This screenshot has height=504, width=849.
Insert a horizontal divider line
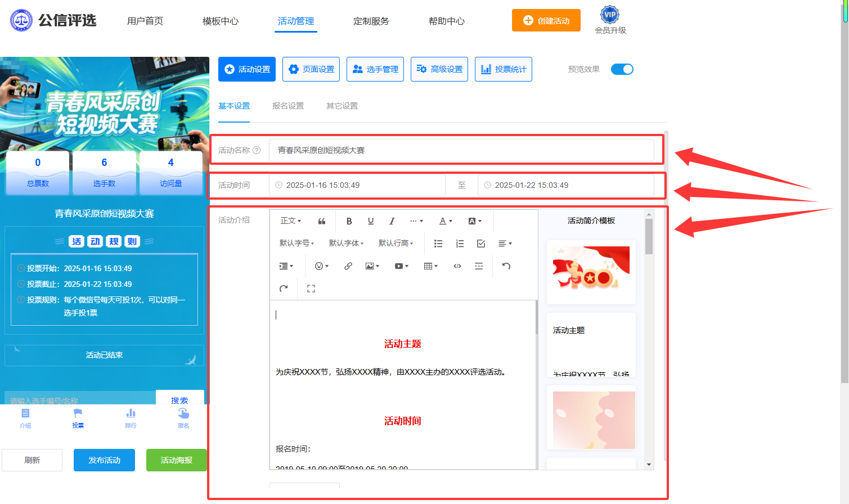(x=479, y=266)
